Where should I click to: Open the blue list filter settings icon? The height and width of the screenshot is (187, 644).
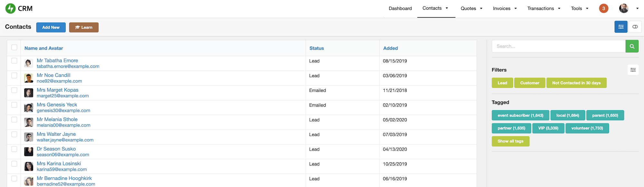coord(621,27)
